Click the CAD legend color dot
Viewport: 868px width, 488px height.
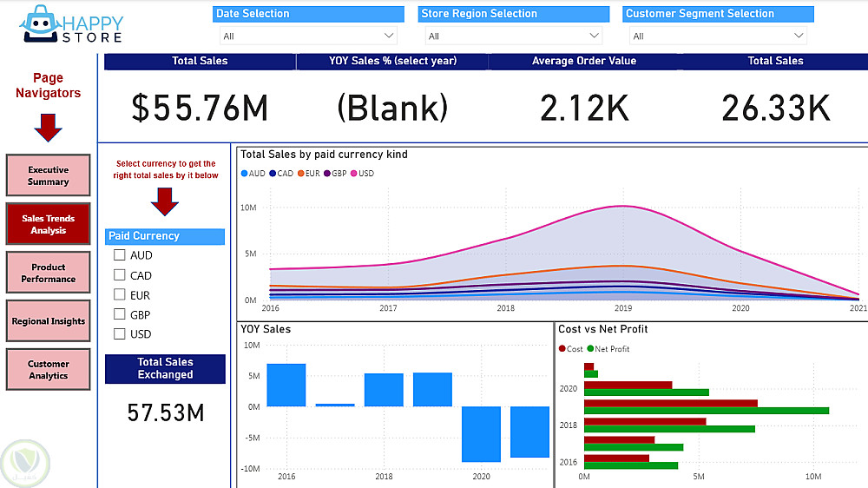(x=273, y=174)
